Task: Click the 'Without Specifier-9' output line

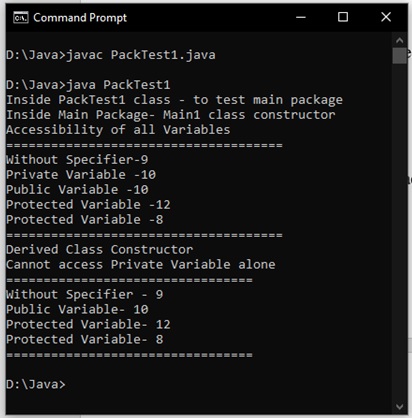Action: [77, 160]
